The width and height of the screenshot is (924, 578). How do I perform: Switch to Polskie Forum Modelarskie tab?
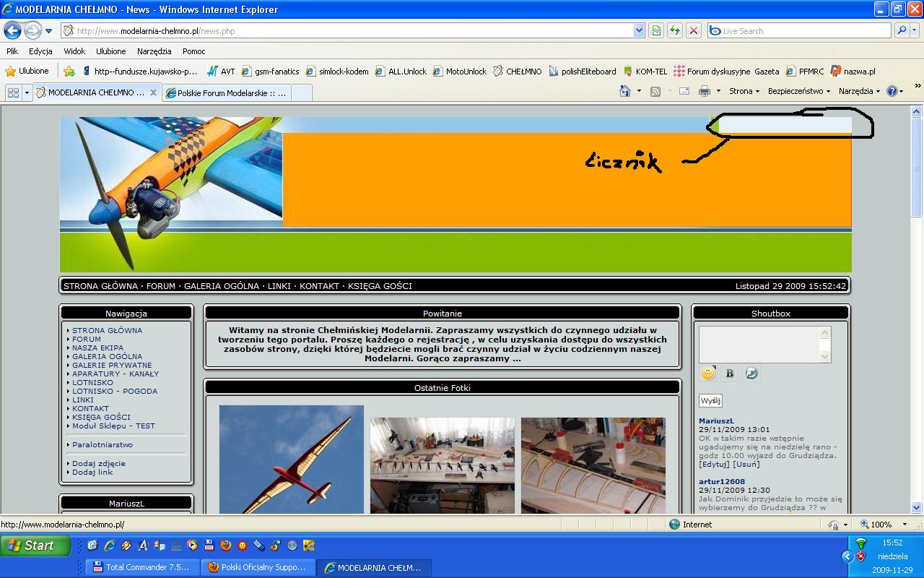tap(227, 92)
